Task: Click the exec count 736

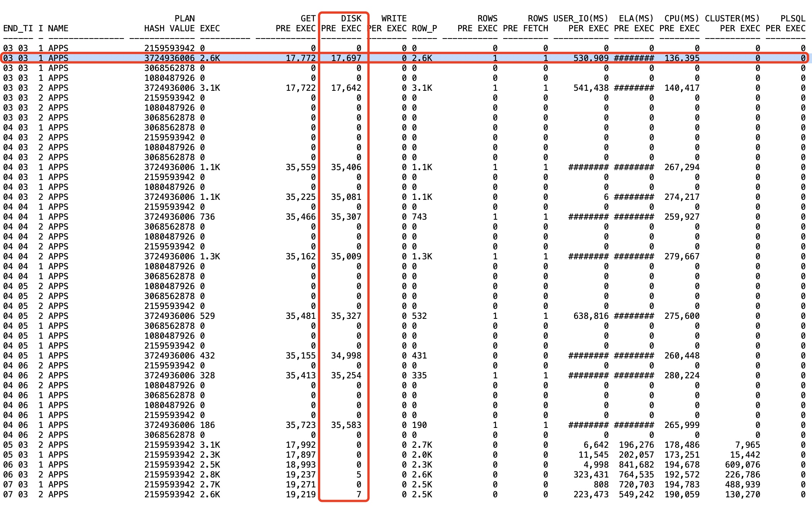Action: coord(207,217)
